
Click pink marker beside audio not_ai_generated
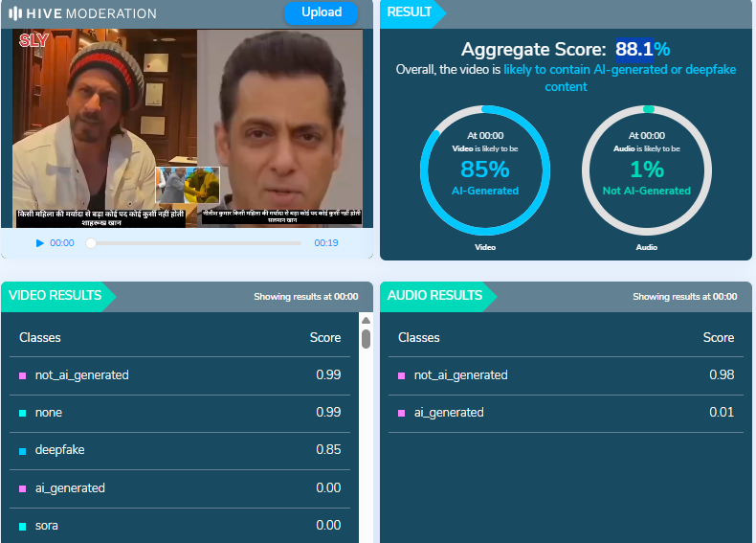click(x=402, y=375)
